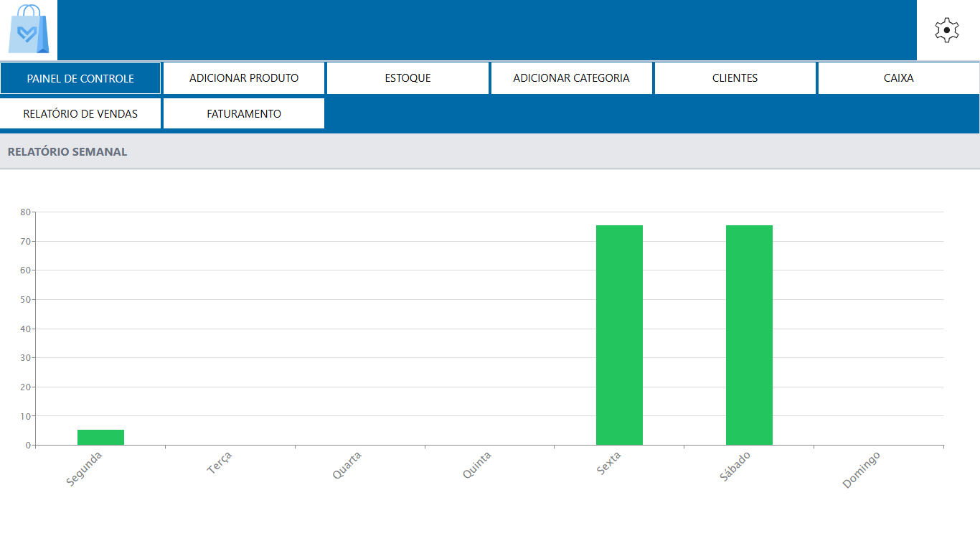Open settings with the gear icon
This screenshot has width=980, height=551.
point(947,30)
